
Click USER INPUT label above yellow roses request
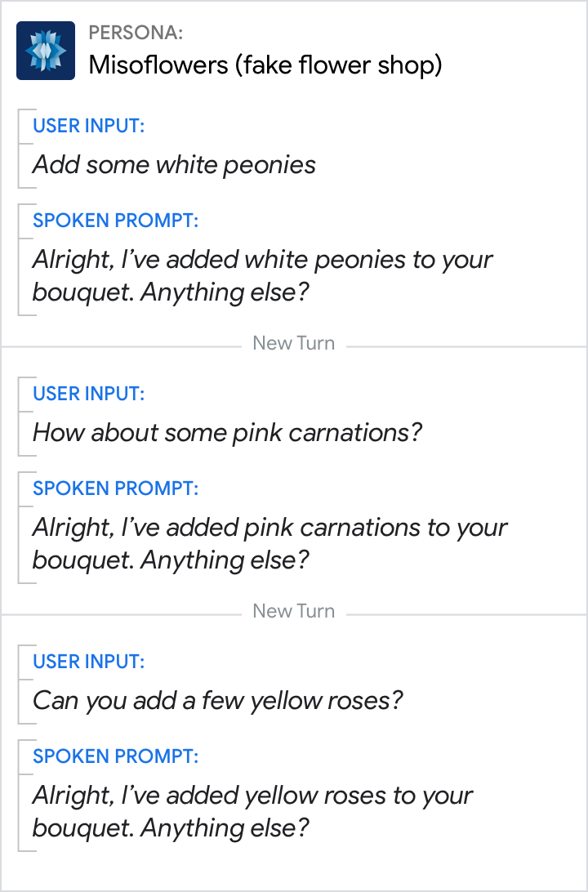[x=88, y=662]
